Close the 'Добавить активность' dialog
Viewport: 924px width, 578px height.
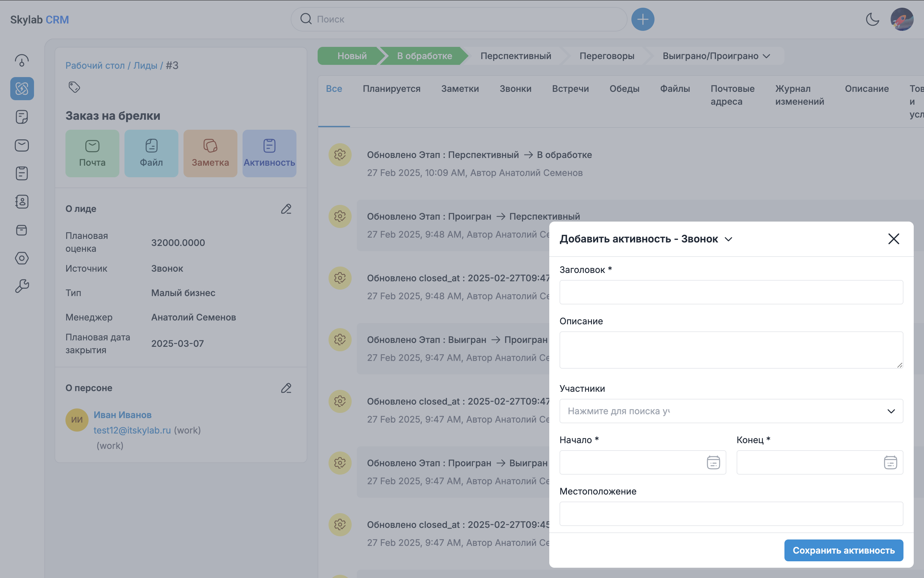coord(894,239)
